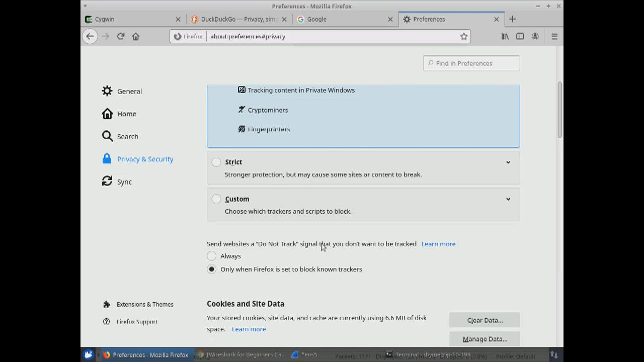Viewport: 644px width, 362px height.
Task: Open the Search preferences category
Action: pyautogui.click(x=127, y=137)
